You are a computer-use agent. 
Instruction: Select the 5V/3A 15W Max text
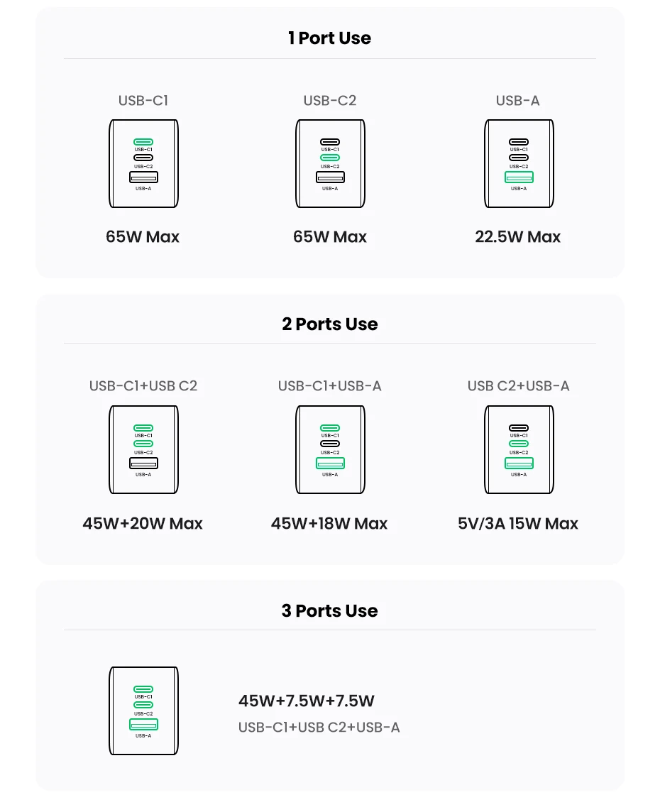coord(517,524)
